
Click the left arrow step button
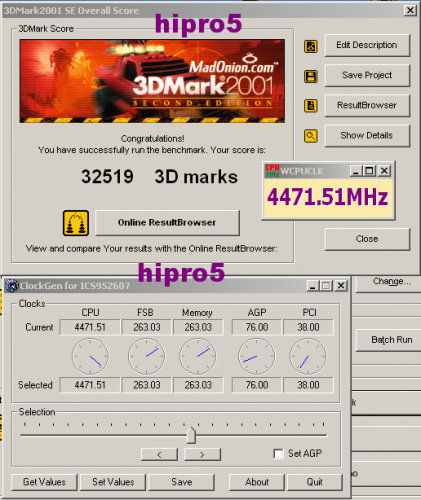pyautogui.click(x=159, y=455)
